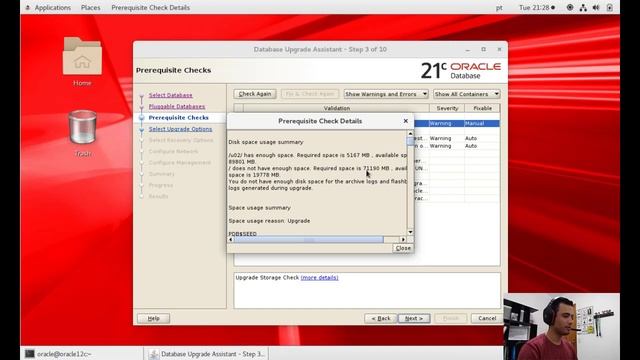This screenshot has height=360, width=640.
Task: Click the Severity column header
Action: 447,108
